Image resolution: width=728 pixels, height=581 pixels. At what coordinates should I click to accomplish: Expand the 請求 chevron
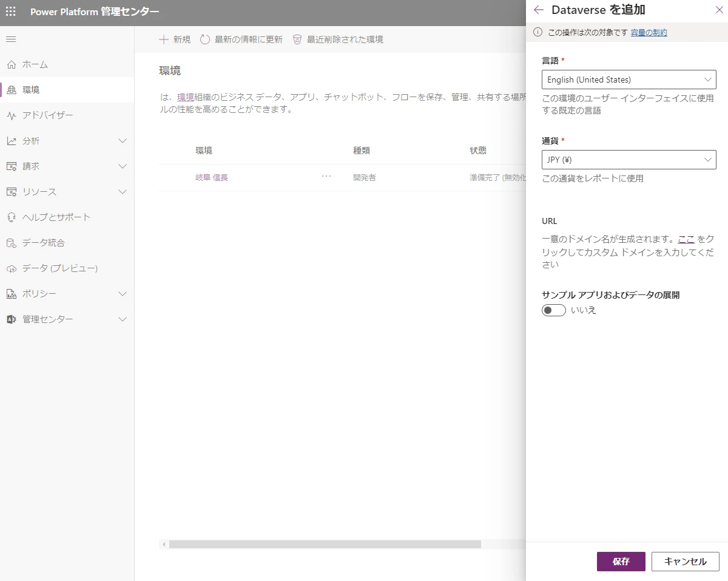[122, 166]
